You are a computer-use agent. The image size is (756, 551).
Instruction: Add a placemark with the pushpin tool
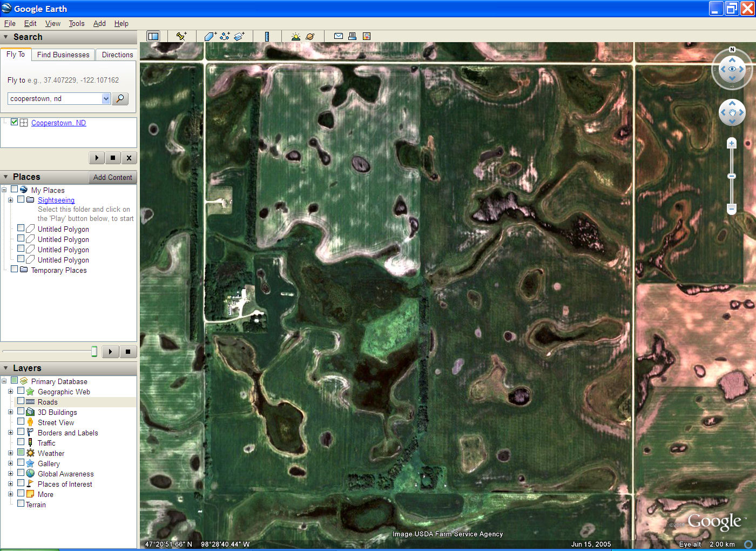coord(181,36)
